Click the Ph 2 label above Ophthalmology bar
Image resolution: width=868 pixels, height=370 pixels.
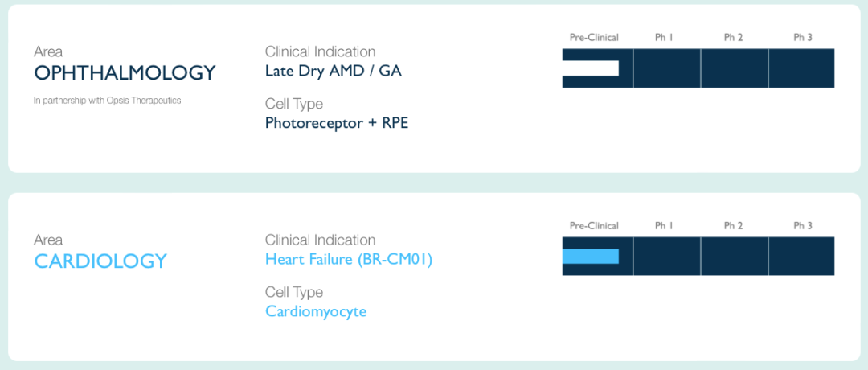pos(733,38)
